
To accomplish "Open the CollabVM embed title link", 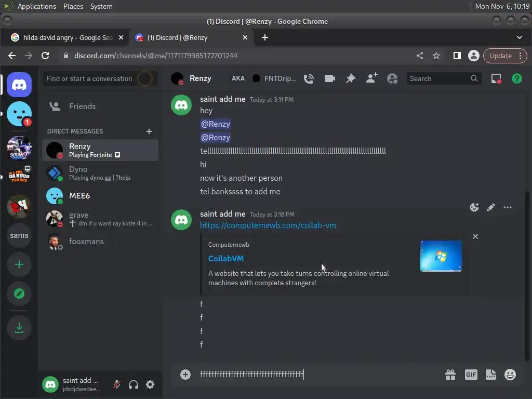I will 226,259.
